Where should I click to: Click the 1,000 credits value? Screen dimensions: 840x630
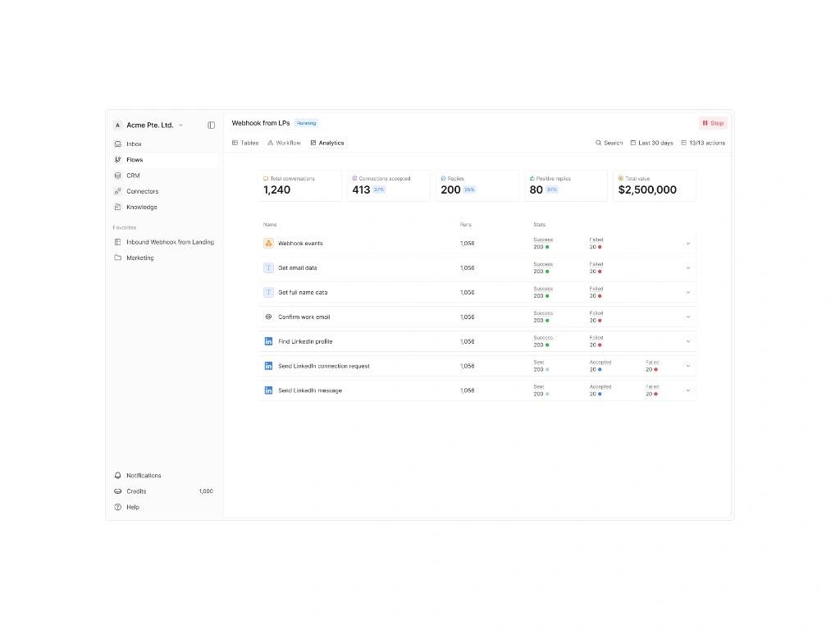[206, 491]
